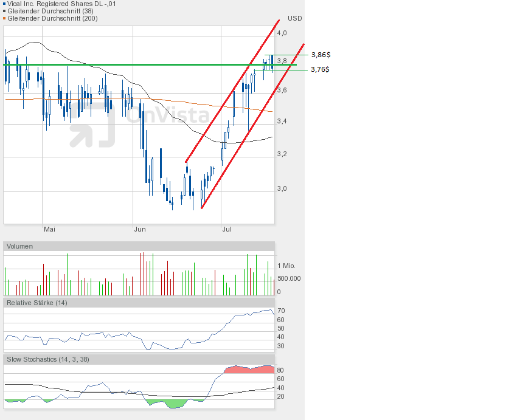Click the 3,86$ price annotation

coord(321,55)
